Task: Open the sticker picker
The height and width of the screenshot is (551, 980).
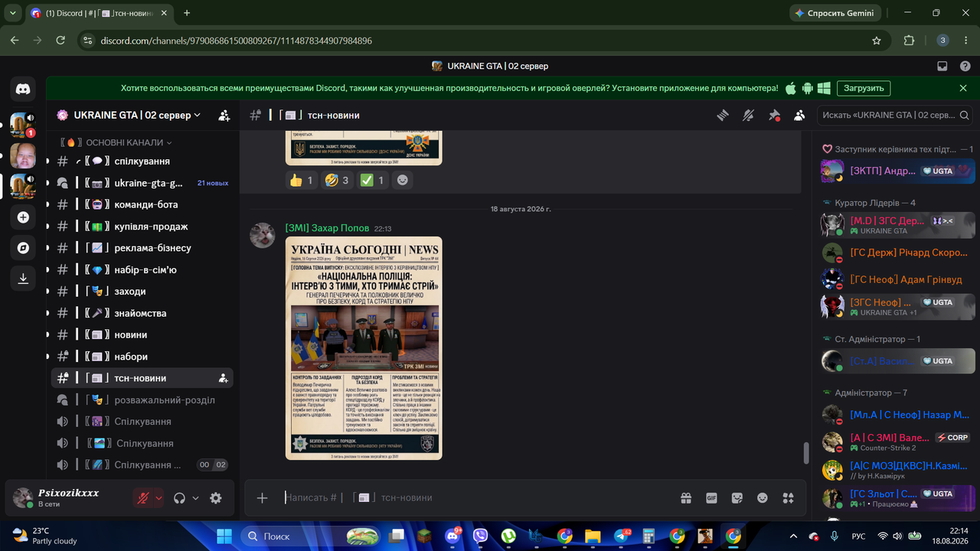Action: (737, 497)
